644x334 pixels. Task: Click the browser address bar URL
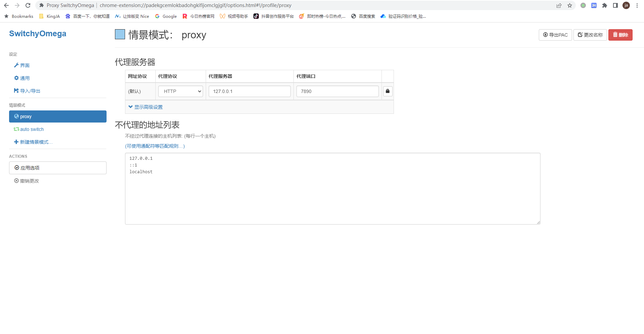[x=196, y=5]
